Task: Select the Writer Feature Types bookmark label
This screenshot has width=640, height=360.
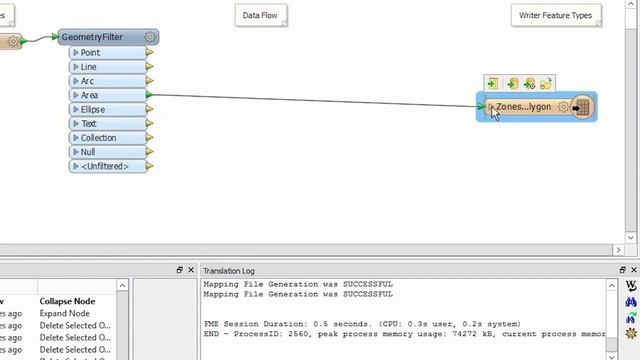Action: pyautogui.click(x=556, y=16)
